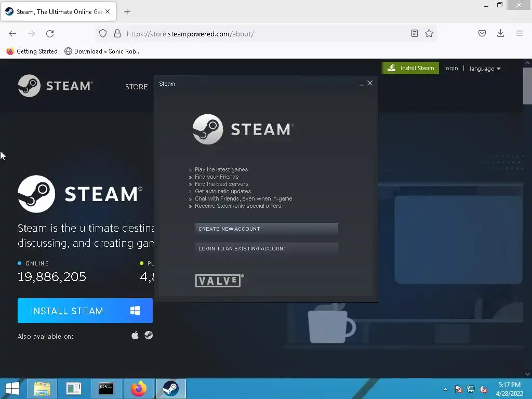Click the Steam logo in page header
Viewport: 532px width, 399px height.
click(x=55, y=86)
